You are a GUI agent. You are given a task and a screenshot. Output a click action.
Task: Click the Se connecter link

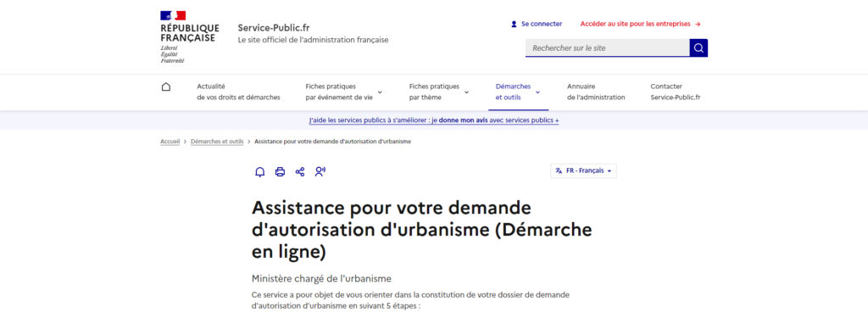(542, 24)
